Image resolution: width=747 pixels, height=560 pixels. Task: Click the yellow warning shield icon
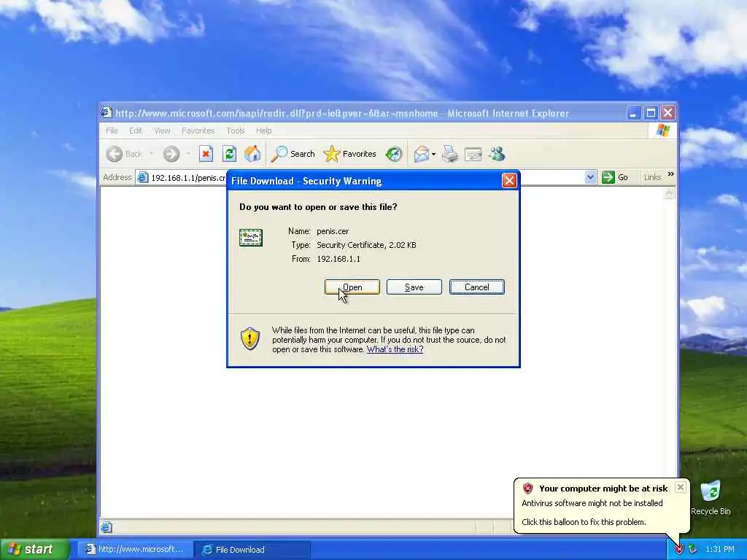pyautogui.click(x=250, y=338)
